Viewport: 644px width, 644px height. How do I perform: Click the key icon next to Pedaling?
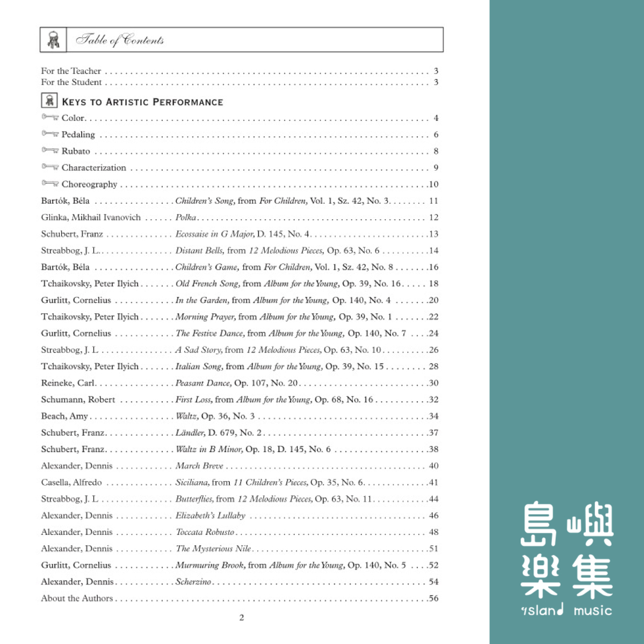pyautogui.click(x=50, y=134)
